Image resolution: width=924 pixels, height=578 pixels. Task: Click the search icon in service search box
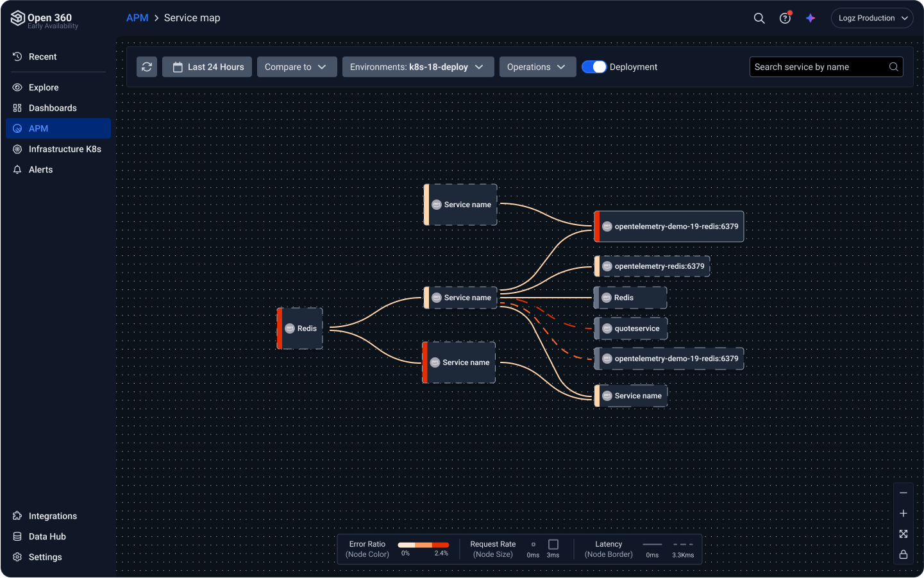click(x=893, y=67)
